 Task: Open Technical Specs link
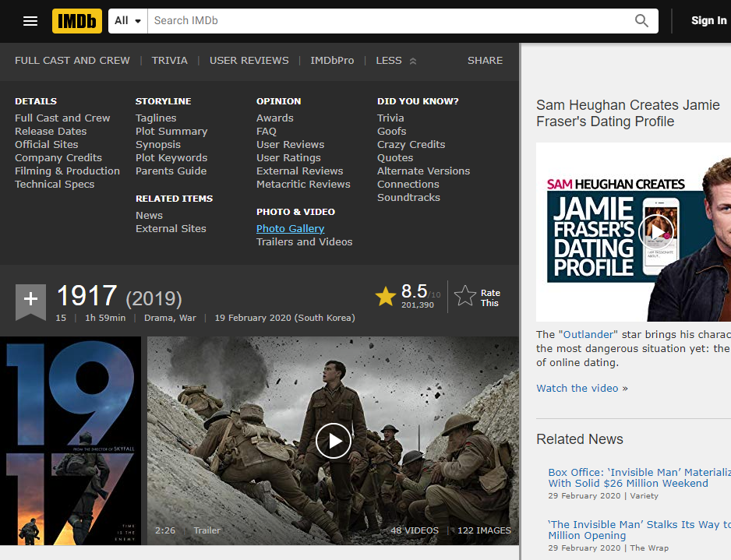(x=55, y=185)
